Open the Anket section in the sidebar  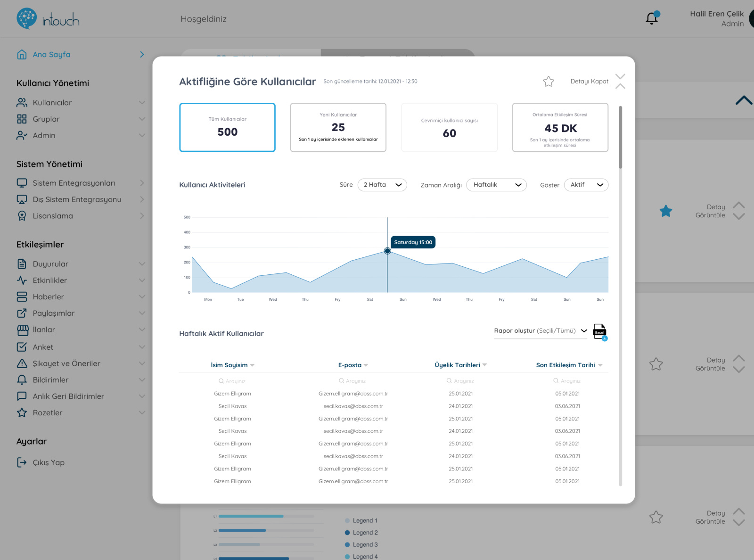[x=42, y=347]
